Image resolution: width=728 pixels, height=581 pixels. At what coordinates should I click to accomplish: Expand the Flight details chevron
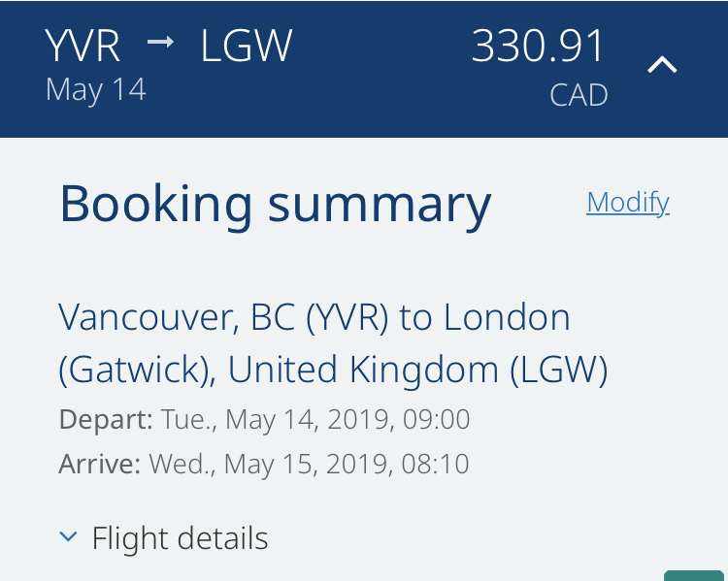pos(68,537)
